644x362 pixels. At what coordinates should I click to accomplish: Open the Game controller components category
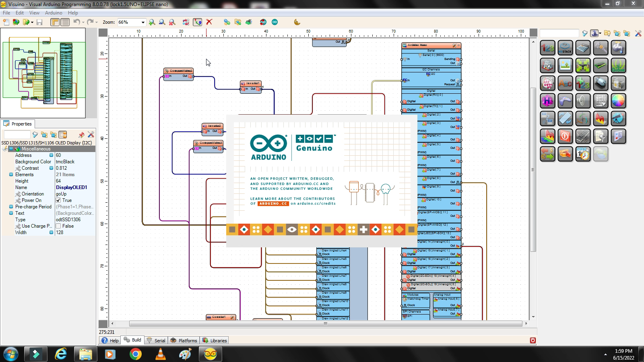coord(565,101)
